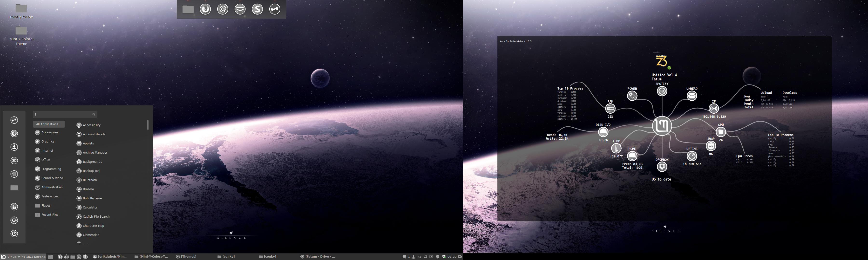Click the update manager shield in tray
Screen dimensions: 868x260
pos(438,257)
